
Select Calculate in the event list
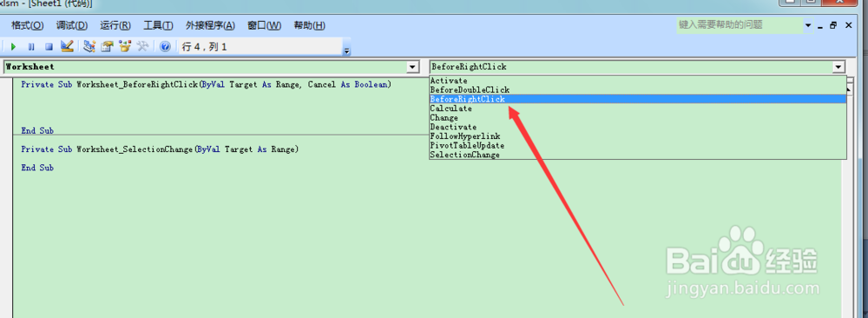coord(638,108)
